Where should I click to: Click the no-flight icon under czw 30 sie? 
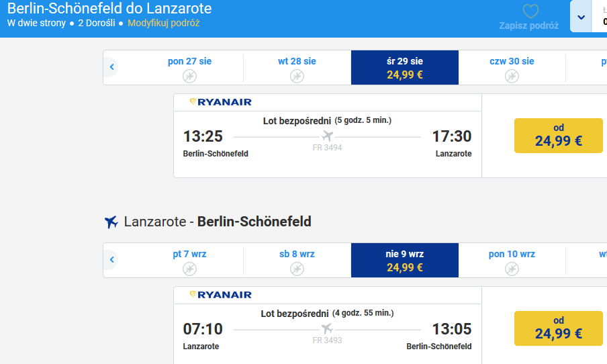(x=512, y=76)
